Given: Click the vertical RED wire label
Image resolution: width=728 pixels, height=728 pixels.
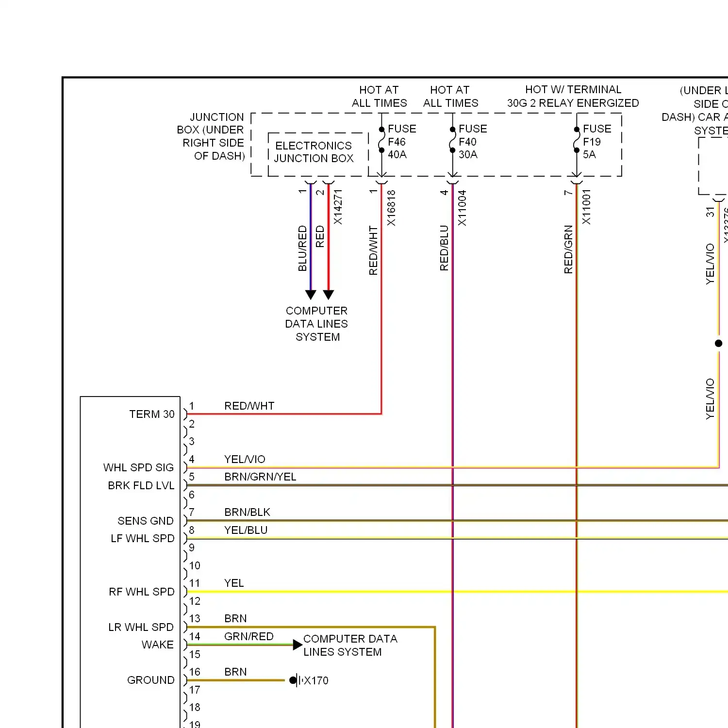Looking at the screenshot, I should tap(320, 236).
